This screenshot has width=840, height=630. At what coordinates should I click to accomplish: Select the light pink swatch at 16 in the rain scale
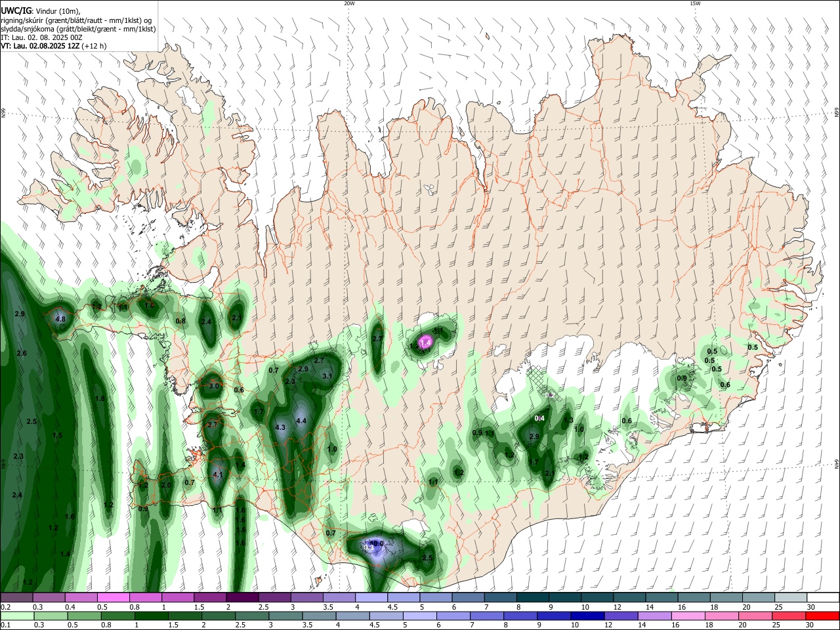click(x=688, y=616)
